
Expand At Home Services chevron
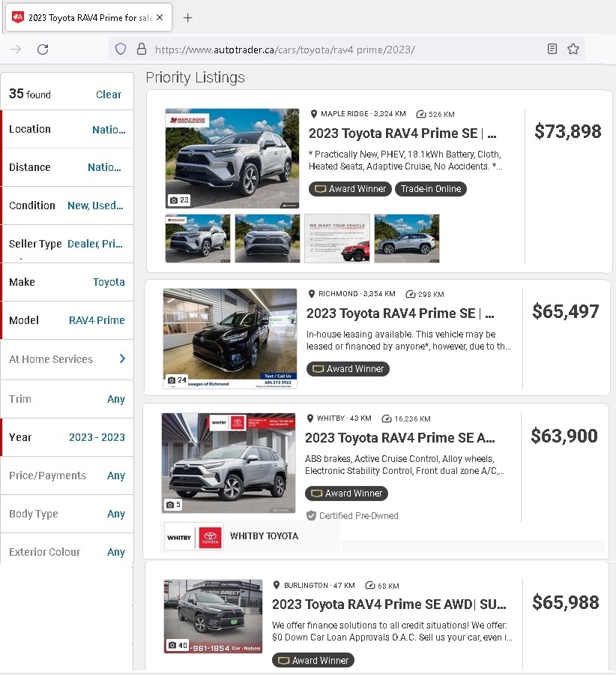pyautogui.click(x=122, y=358)
